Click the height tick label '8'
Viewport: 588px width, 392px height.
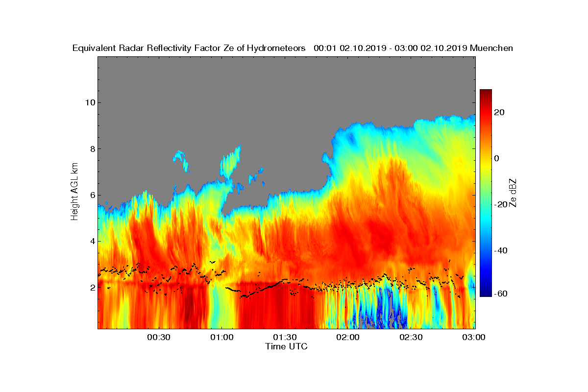point(92,148)
